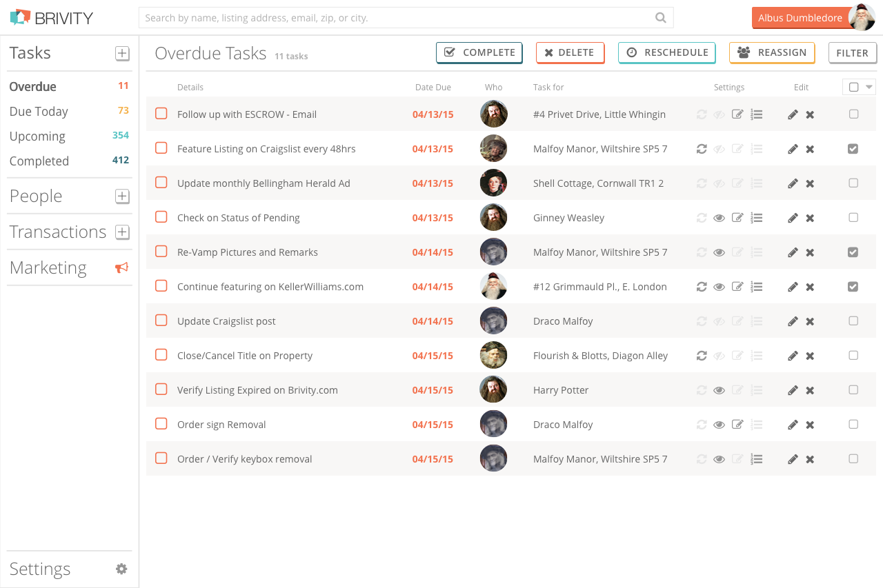Open checklist icon for Continue featuring on KellerWilliams.com
Viewport: 883px width, 588px height.
pos(757,287)
